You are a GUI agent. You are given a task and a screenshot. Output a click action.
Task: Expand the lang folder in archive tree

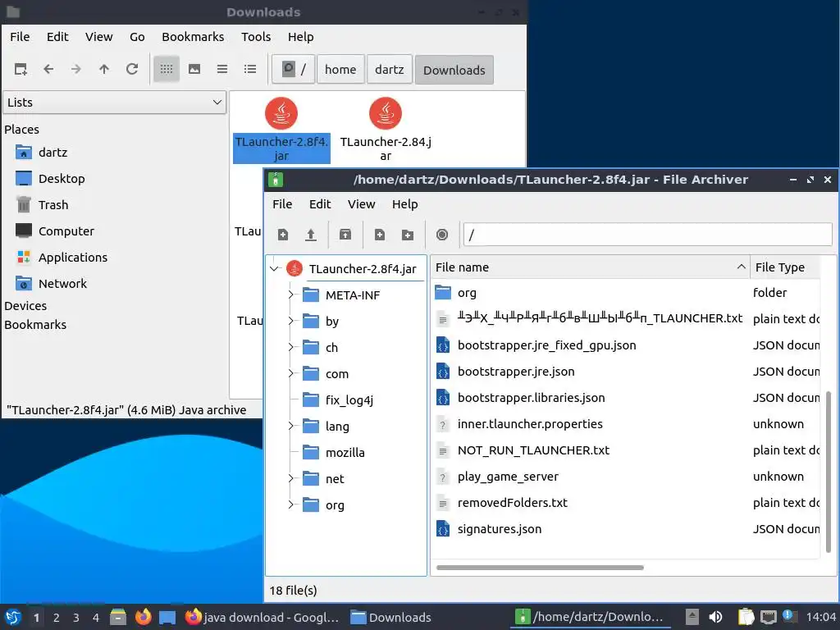pos(291,426)
